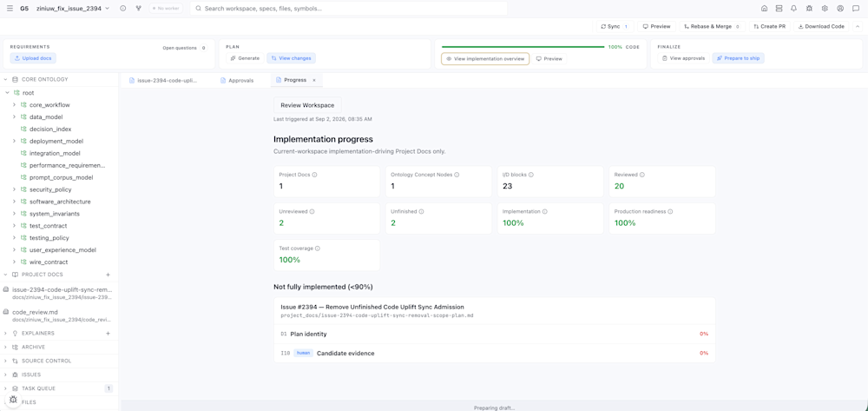Select decision_index tree item

click(50, 129)
